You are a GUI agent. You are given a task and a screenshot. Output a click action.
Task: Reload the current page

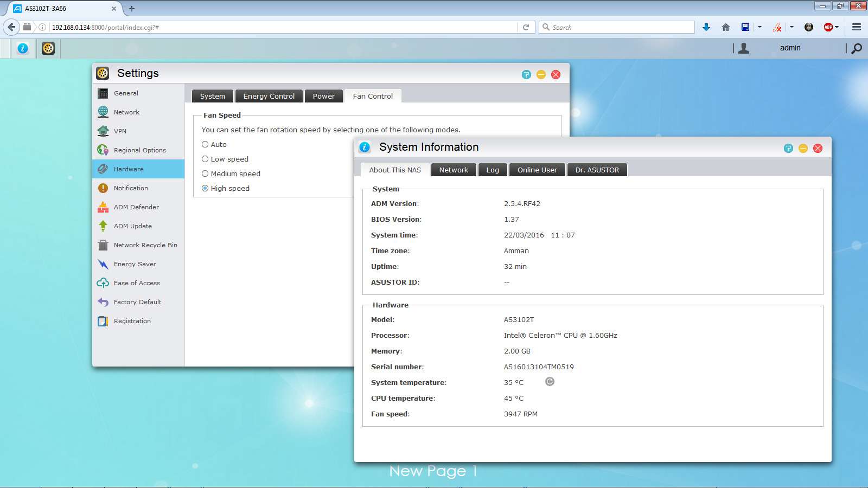tap(526, 27)
